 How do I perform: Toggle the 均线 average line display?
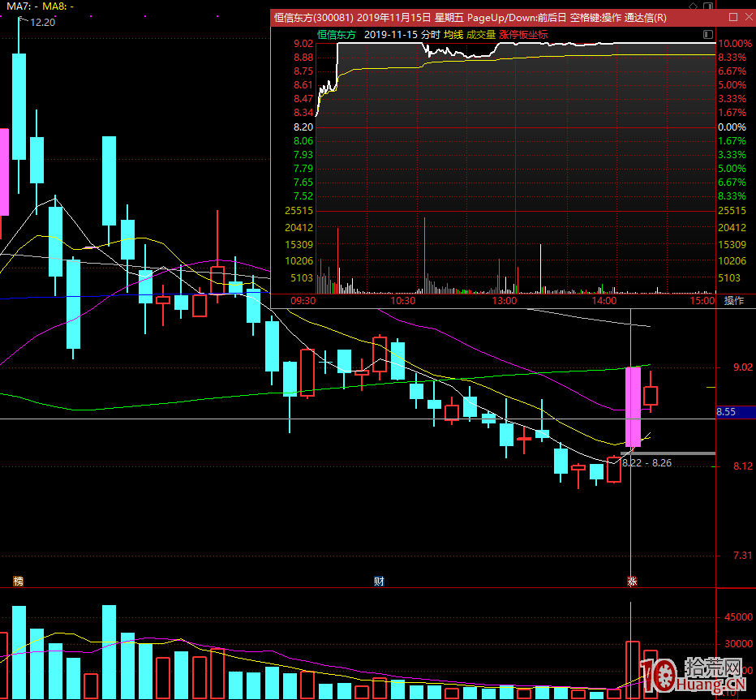click(453, 35)
